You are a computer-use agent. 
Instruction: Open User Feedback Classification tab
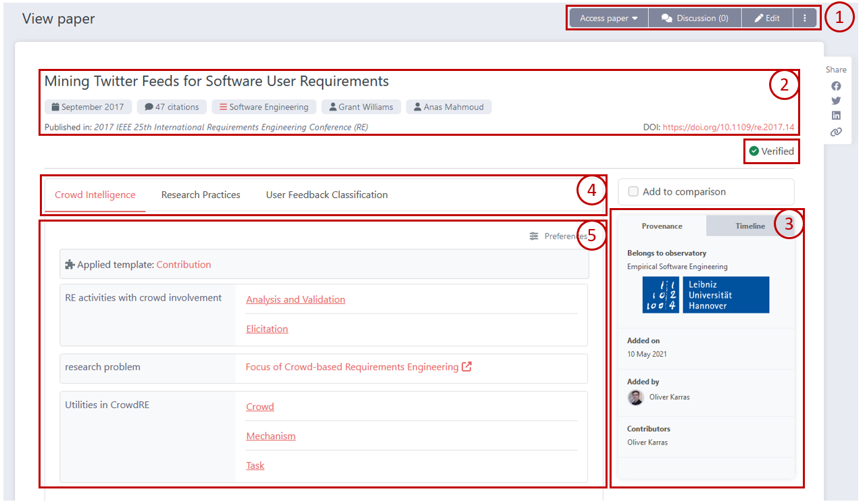point(326,195)
